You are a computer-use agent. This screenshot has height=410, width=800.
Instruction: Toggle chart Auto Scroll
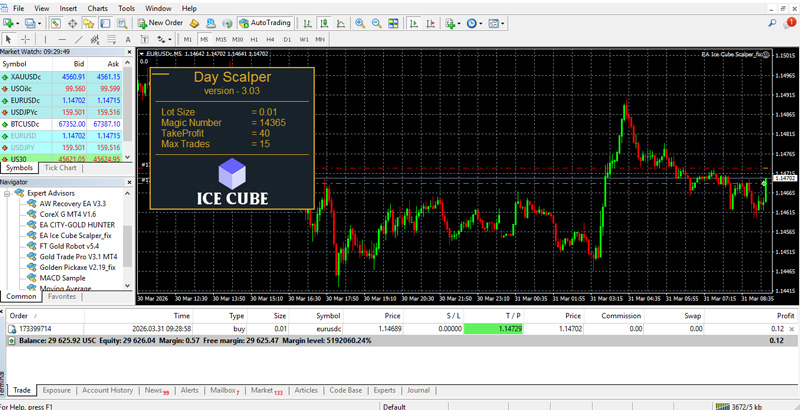(414, 23)
